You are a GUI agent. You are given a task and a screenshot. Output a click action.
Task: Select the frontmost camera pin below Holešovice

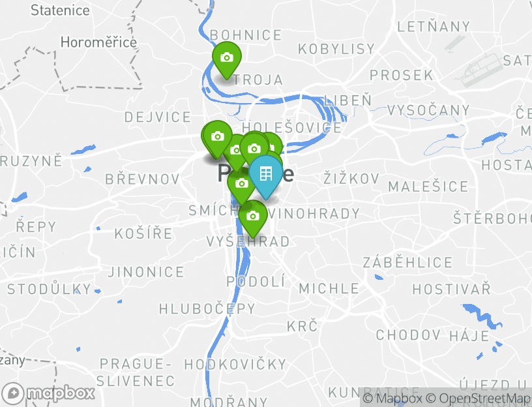point(254,149)
